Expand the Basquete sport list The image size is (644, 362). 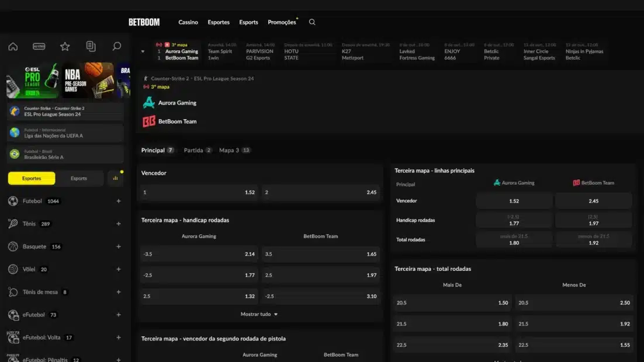click(119, 246)
